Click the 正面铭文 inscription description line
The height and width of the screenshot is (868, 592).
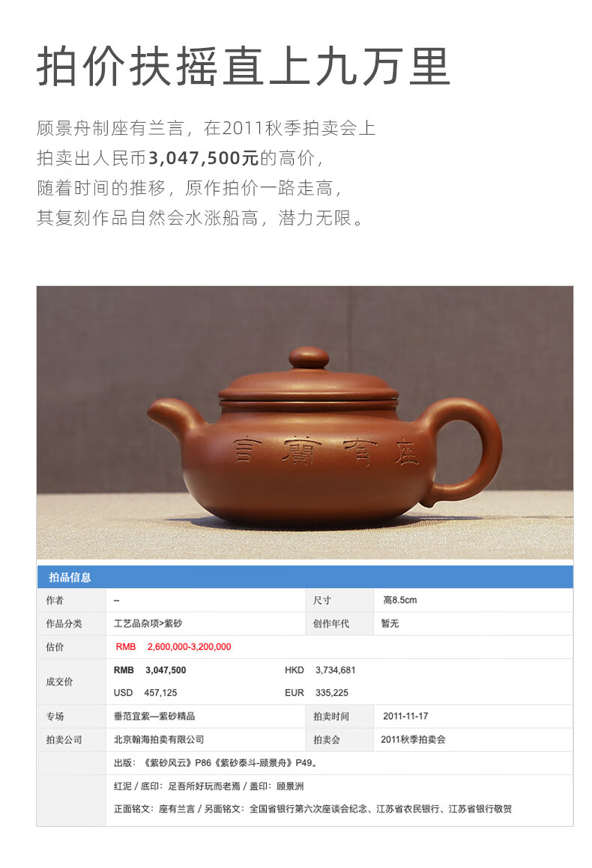(313, 809)
